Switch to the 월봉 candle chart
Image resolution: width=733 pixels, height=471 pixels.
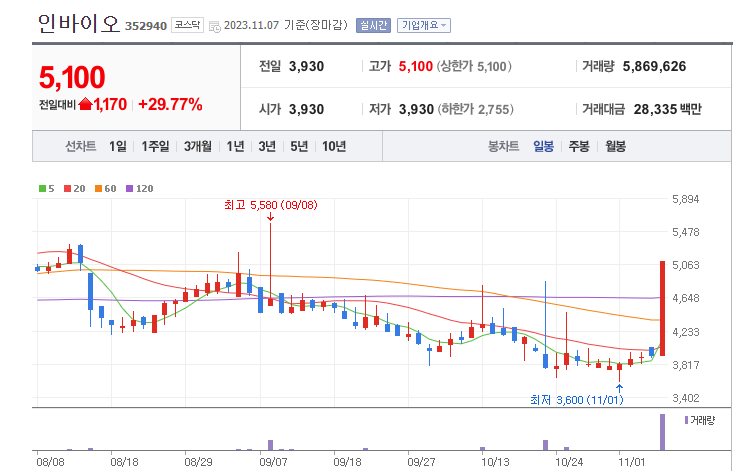[615, 146]
